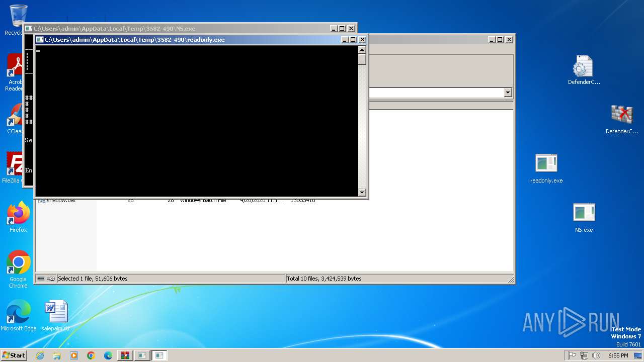The image size is (644, 362).
Task: Click 'Selected 1 file, 51,606 bytes' status text
Action: [93, 279]
